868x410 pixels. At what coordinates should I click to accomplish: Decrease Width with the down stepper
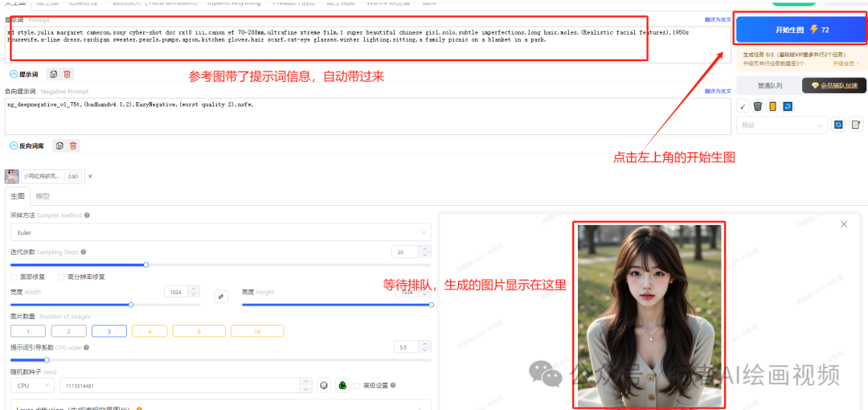point(194,295)
